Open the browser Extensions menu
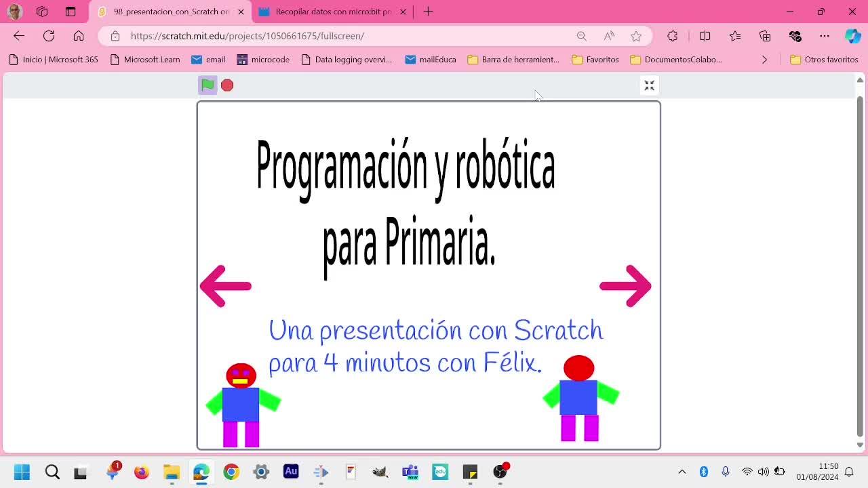Image resolution: width=868 pixels, height=488 pixels. [673, 36]
